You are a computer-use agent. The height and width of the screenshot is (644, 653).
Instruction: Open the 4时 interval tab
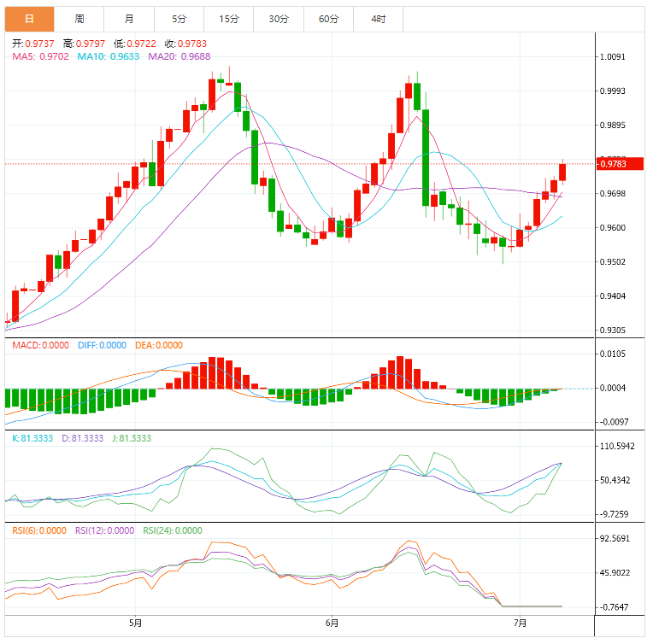pyautogui.click(x=378, y=19)
